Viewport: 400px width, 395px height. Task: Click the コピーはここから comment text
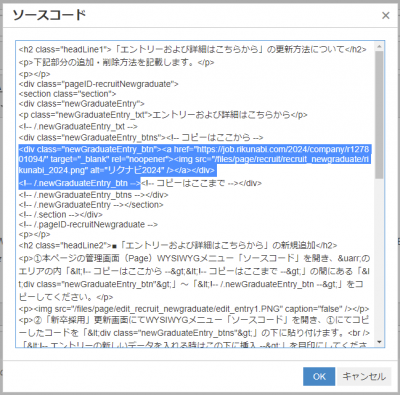click(215, 137)
